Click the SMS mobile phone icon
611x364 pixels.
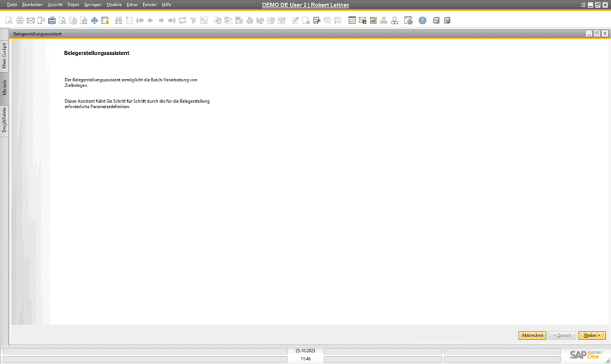click(41, 21)
